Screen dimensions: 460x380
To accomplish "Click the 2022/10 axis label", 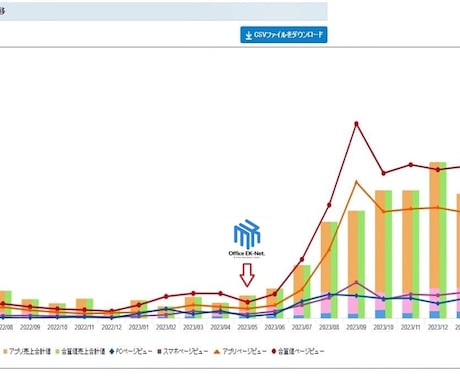I will coord(57,327).
